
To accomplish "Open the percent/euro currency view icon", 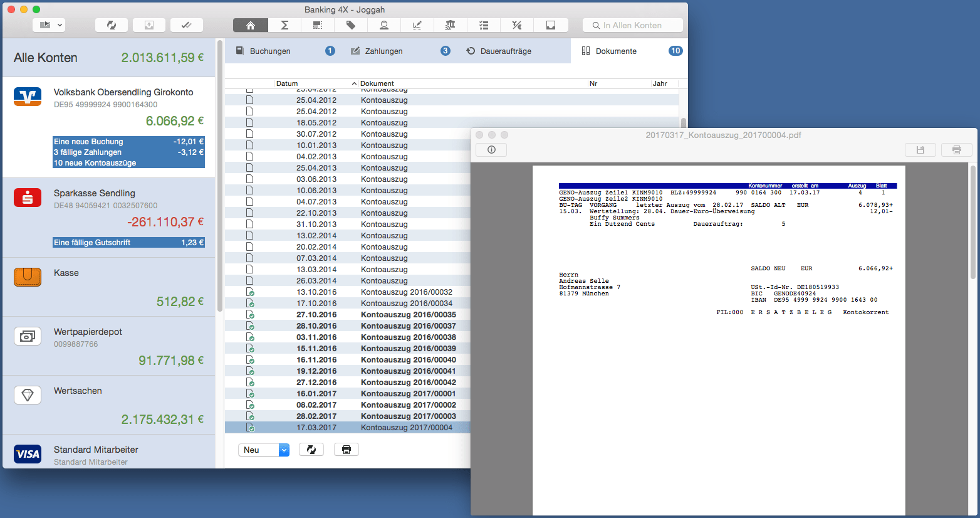I will (x=517, y=25).
